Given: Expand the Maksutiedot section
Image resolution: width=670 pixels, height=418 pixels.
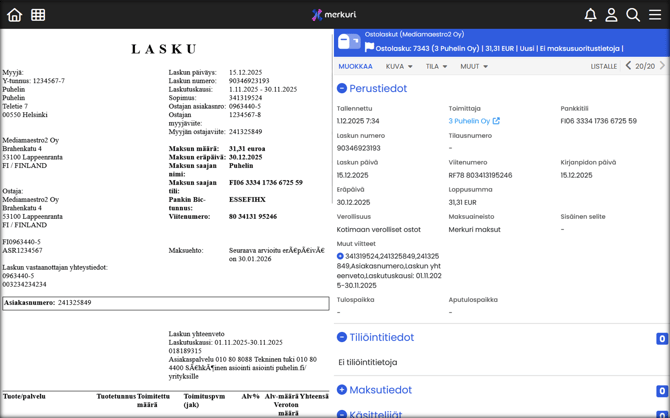Looking at the screenshot, I should point(342,390).
